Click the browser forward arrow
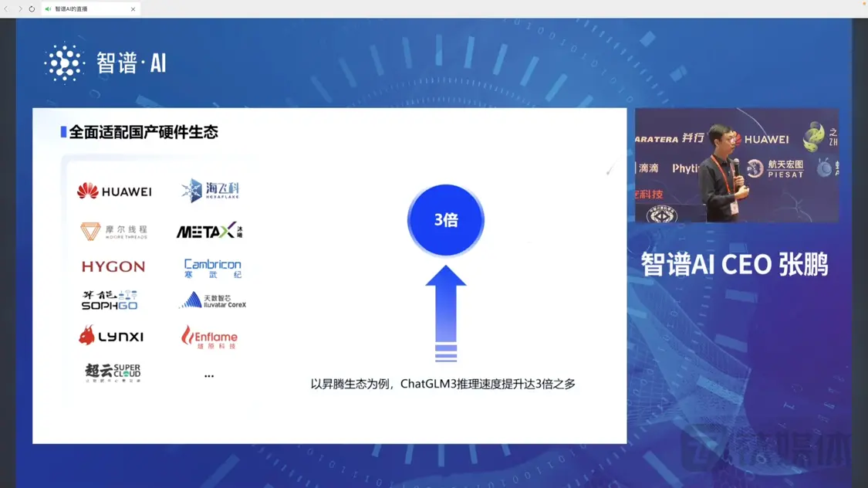868x488 pixels. (x=20, y=8)
